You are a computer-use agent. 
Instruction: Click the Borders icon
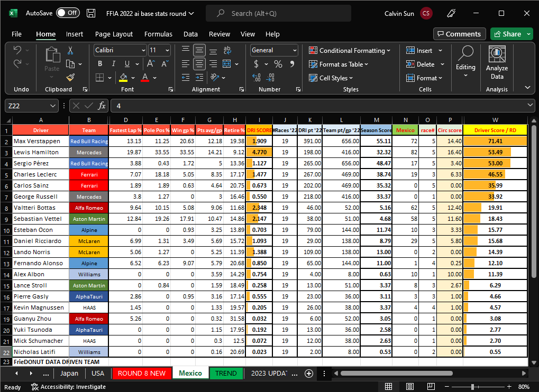pos(99,78)
